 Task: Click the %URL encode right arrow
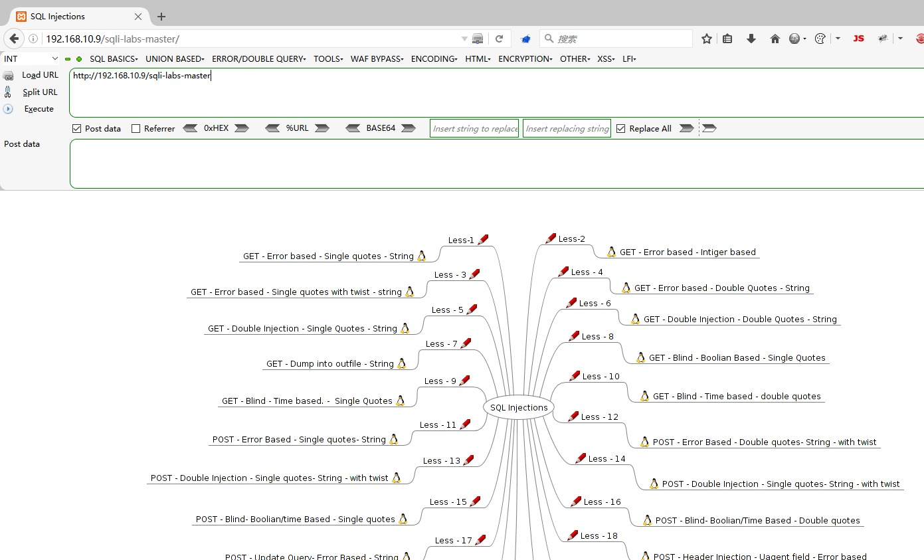[x=322, y=128]
